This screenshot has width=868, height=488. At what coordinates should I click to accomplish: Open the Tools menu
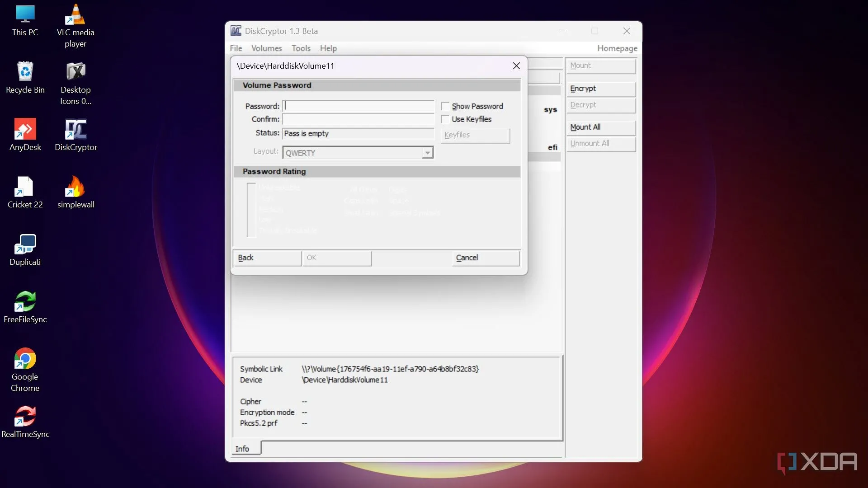tap(301, 48)
